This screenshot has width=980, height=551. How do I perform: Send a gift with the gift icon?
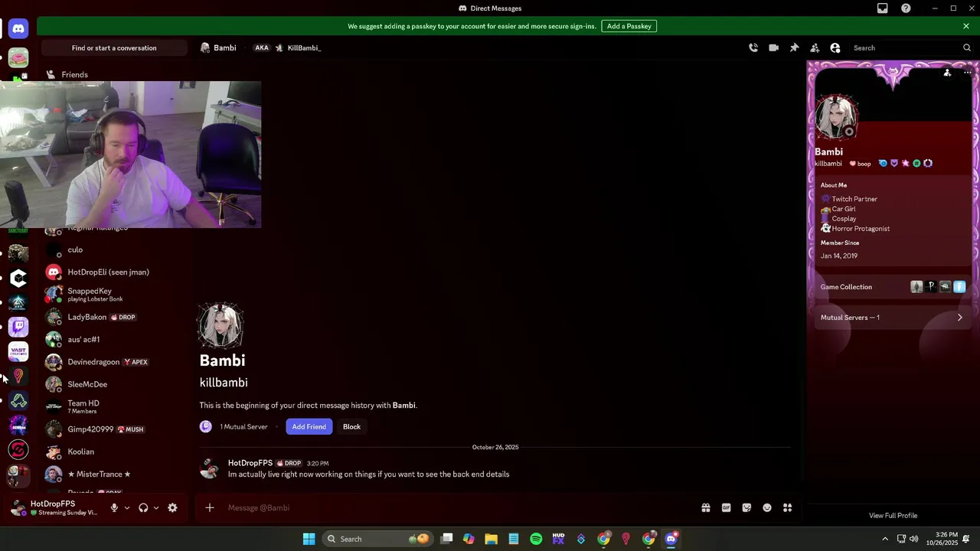click(x=706, y=508)
